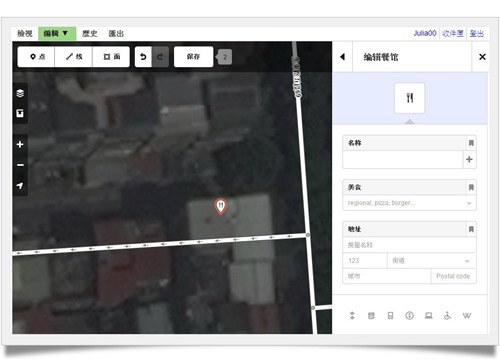Open the 檢視 view tab
Screen dimensions: 500x362
pyautogui.click(x=25, y=33)
